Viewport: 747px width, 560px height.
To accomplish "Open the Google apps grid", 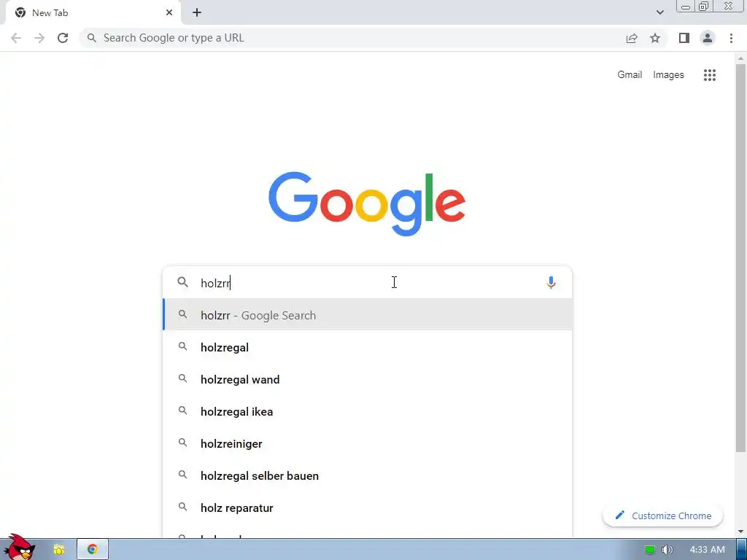I will 709,75.
